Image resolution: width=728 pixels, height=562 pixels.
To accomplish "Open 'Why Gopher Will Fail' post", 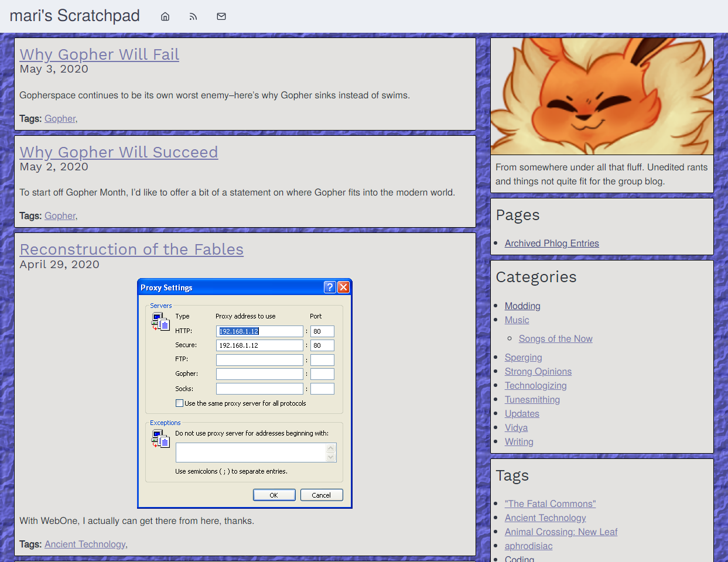I will (99, 54).
